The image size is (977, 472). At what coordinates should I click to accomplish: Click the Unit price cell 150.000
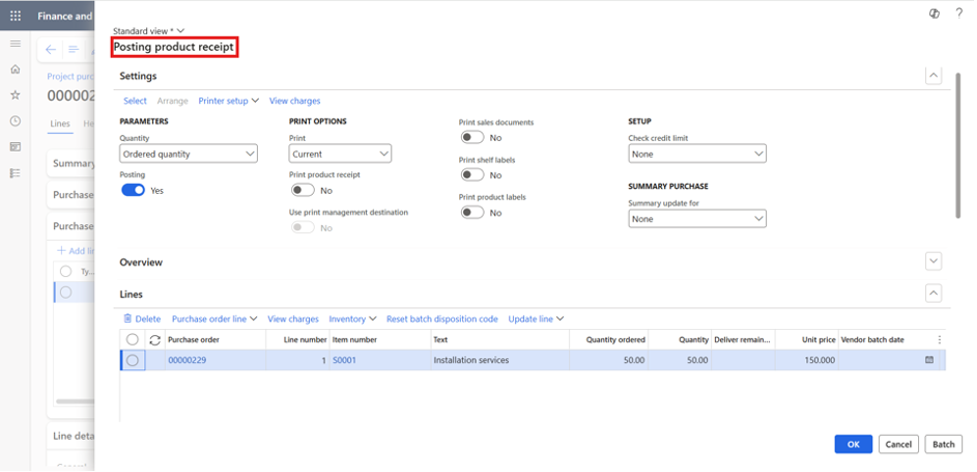point(807,360)
